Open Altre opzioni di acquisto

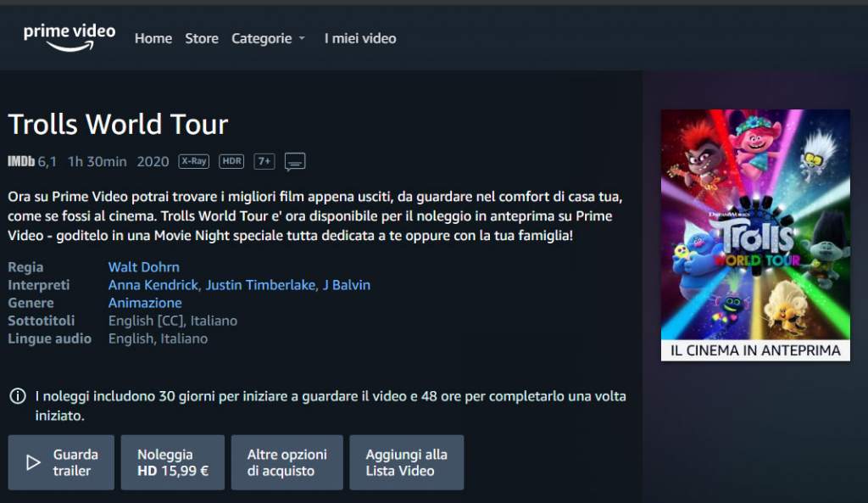(x=287, y=462)
